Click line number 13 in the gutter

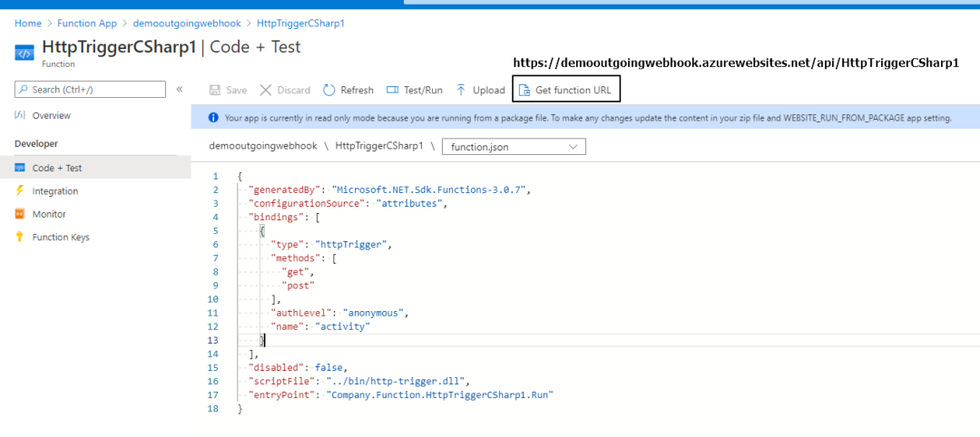pyautogui.click(x=212, y=340)
